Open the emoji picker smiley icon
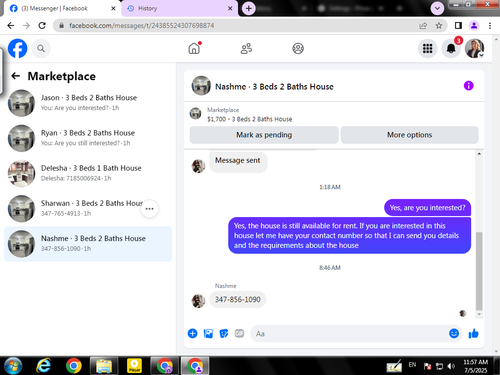Image resolution: width=500 pixels, height=375 pixels. [x=454, y=333]
